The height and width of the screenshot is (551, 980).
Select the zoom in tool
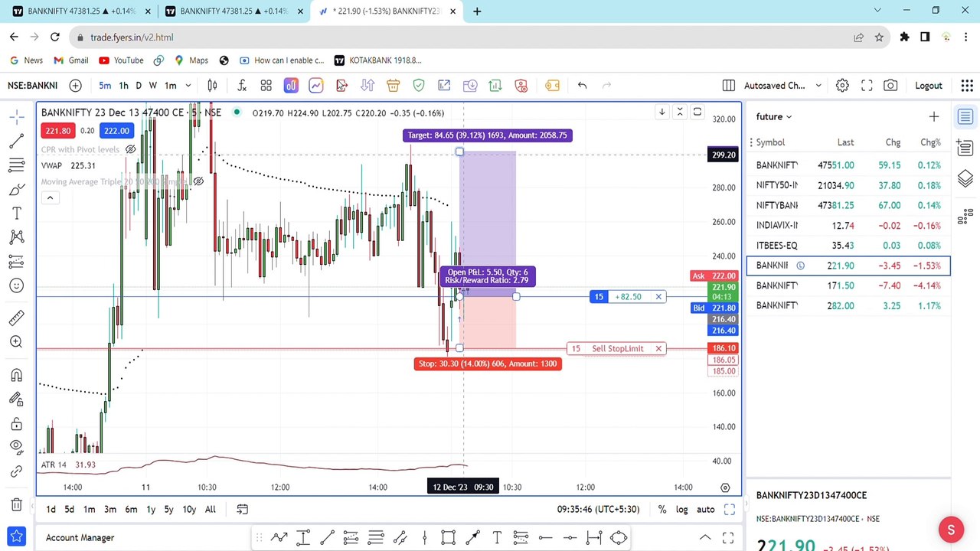point(16,342)
